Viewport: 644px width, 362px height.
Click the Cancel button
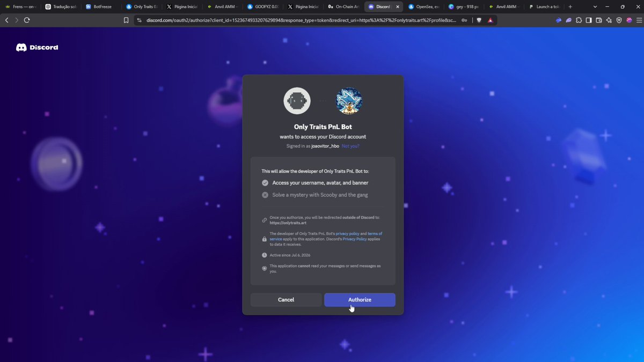pyautogui.click(x=286, y=300)
